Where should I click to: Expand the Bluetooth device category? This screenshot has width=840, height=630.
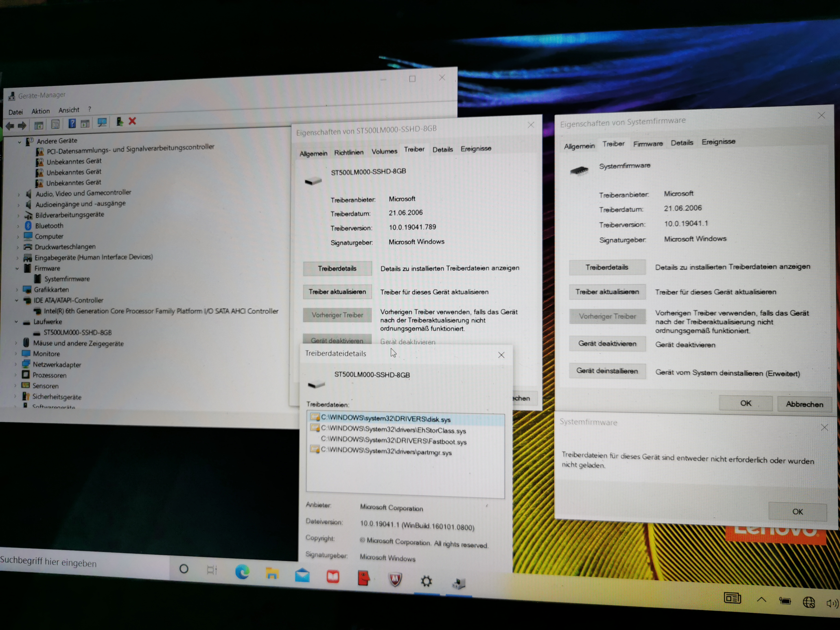click(x=18, y=226)
